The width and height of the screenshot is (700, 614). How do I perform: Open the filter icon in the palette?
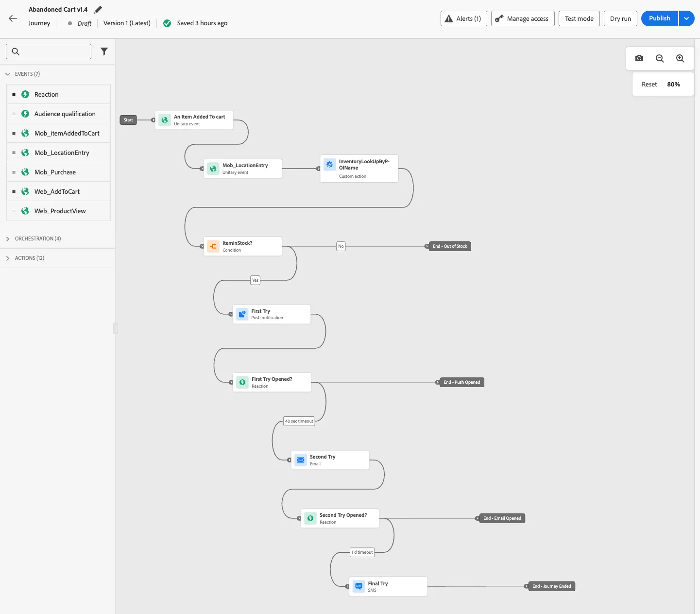coord(104,51)
